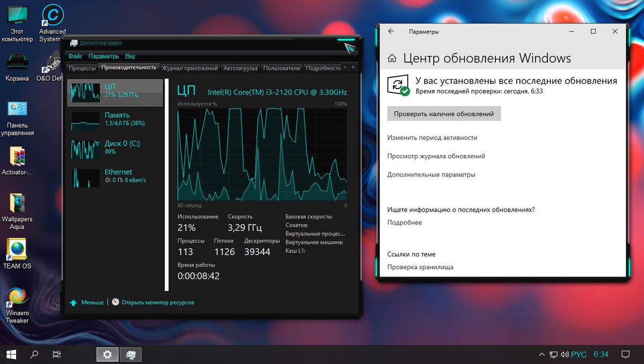
Task: Click the volume speaker tray icon
Action: [x=565, y=354]
